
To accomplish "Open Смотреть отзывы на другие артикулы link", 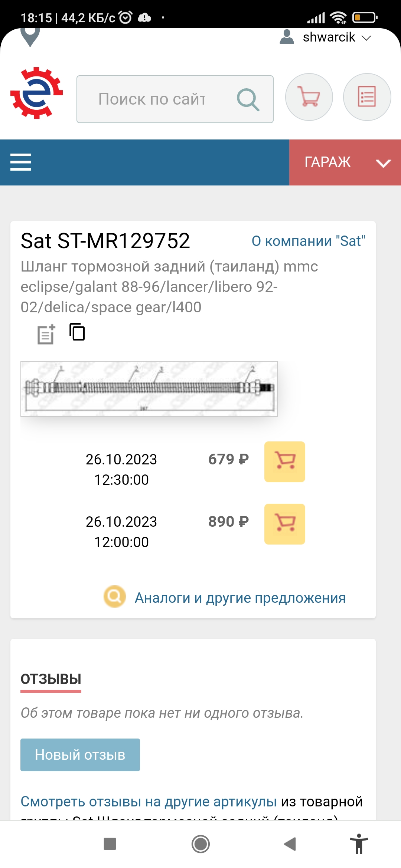I will point(149,802).
